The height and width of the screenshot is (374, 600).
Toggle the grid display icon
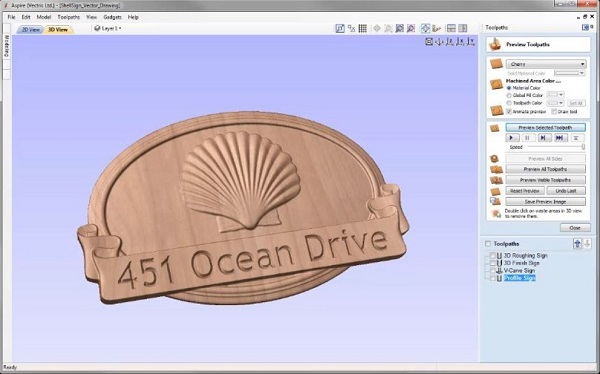(x=362, y=28)
